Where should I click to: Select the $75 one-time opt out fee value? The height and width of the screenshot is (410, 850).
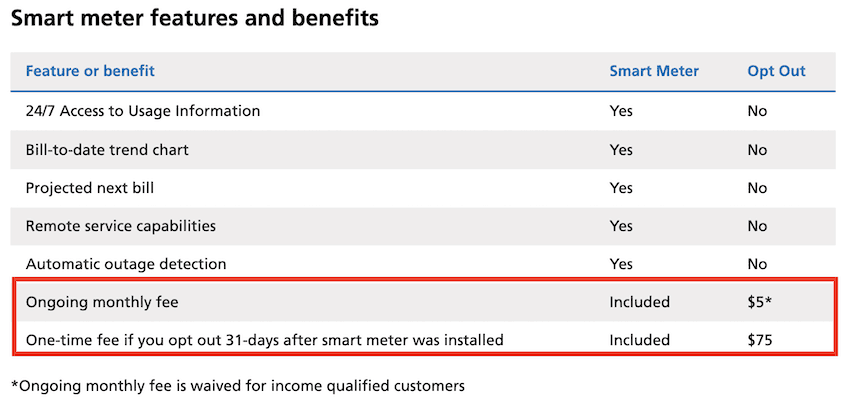[760, 340]
